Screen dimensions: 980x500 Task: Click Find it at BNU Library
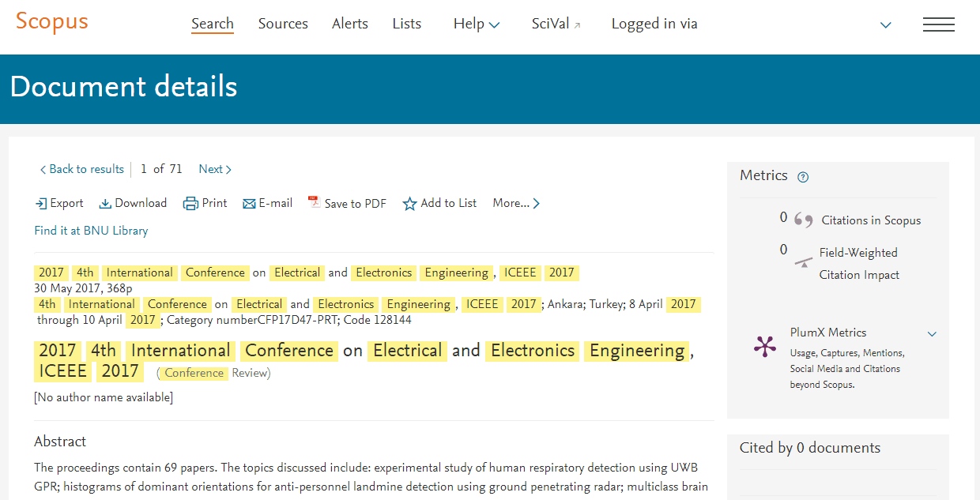91,231
